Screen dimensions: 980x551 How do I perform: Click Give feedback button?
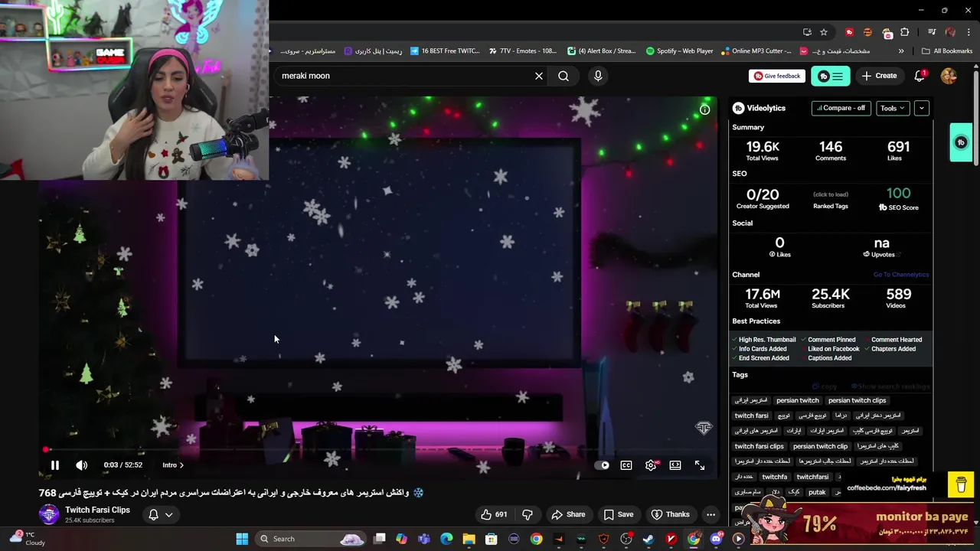click(x=777, y=76)
